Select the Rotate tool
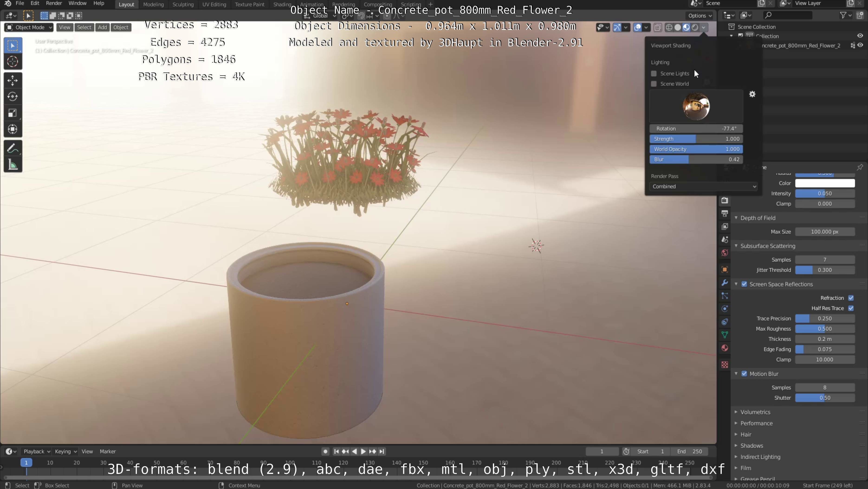Screen dimensions: 868x489 (x=13, y=97)
